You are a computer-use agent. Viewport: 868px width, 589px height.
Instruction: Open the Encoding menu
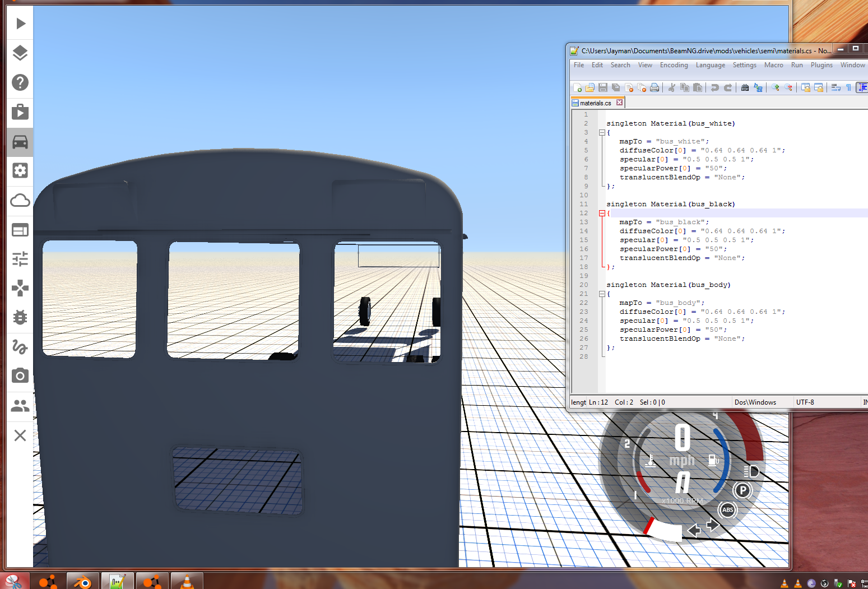click(x=674, y=65)
